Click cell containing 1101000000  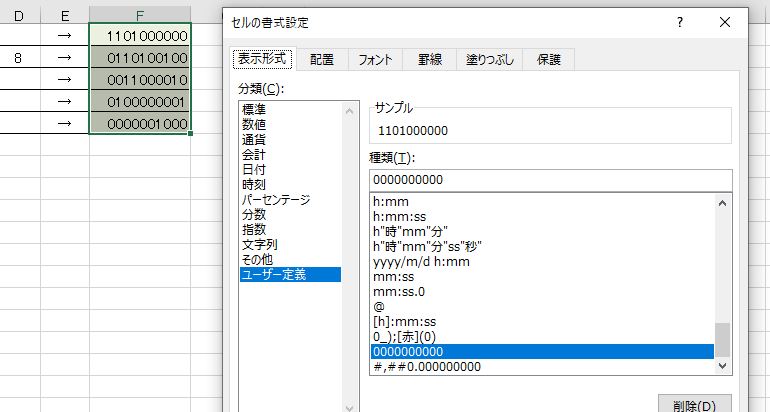[x=140, y=35]
